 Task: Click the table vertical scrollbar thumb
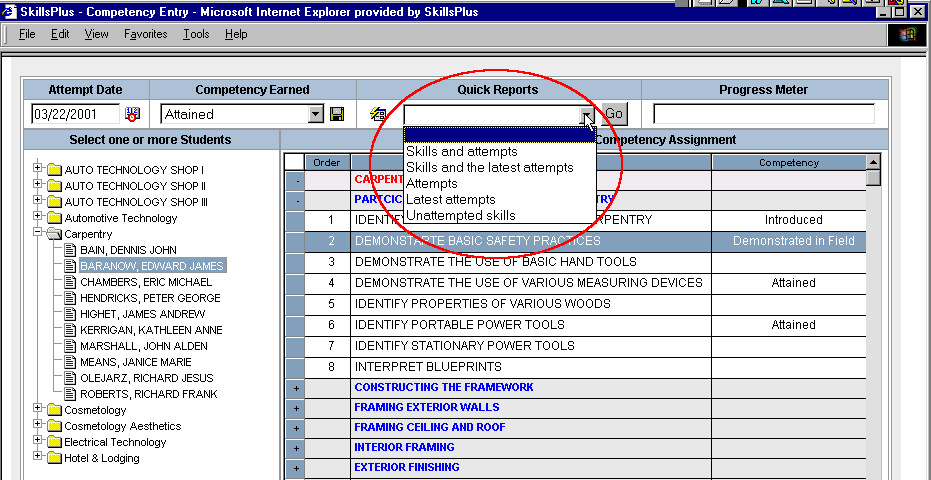click(x=873, y=178)
